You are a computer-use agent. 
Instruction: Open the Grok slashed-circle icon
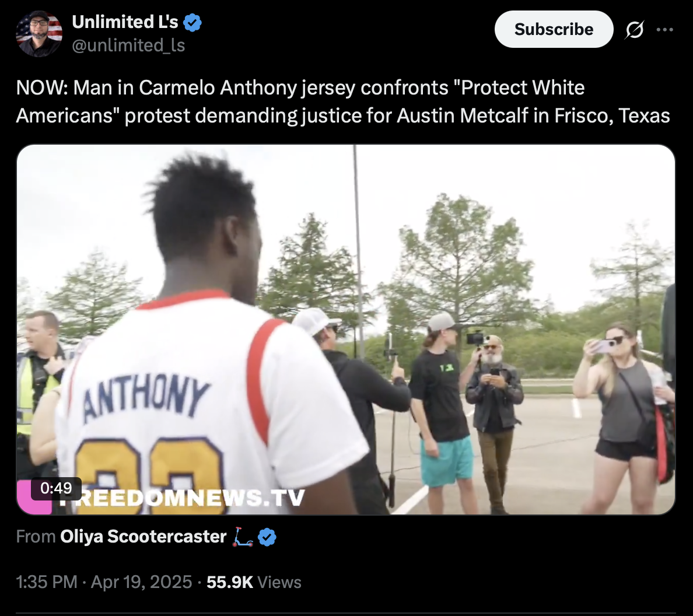click(635, 30)
